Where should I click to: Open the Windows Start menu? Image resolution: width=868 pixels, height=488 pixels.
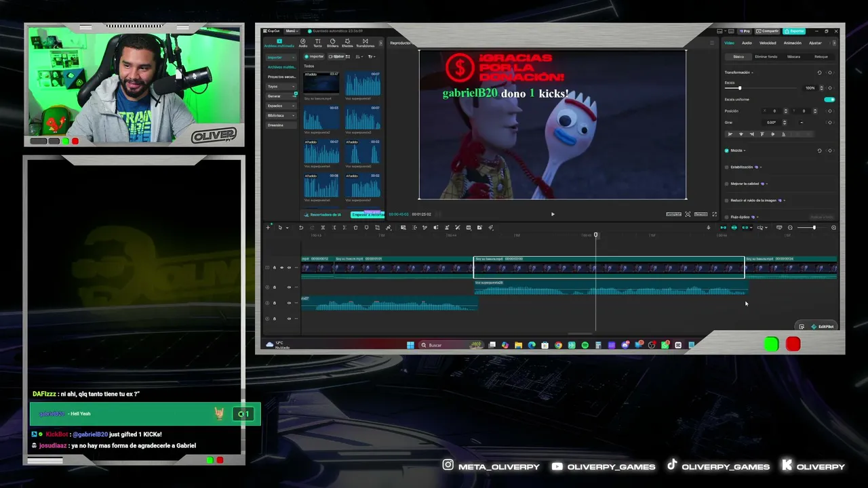(x=410, y=345)
